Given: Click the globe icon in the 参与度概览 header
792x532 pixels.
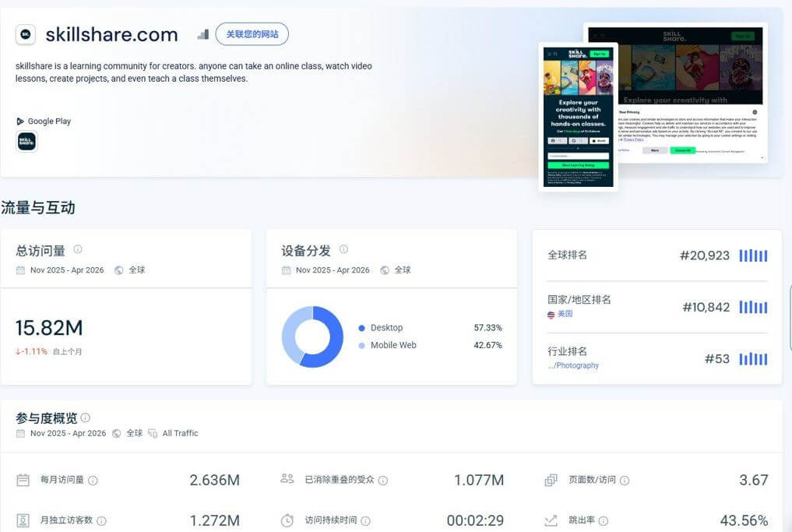Looking at the screenshot, I should (116, 434).
